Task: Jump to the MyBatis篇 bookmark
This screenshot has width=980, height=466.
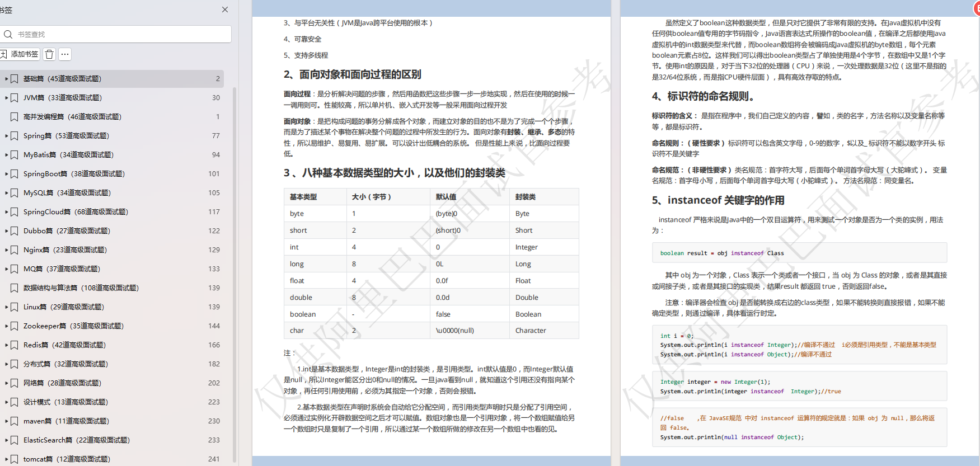Action: click(68, 155)
